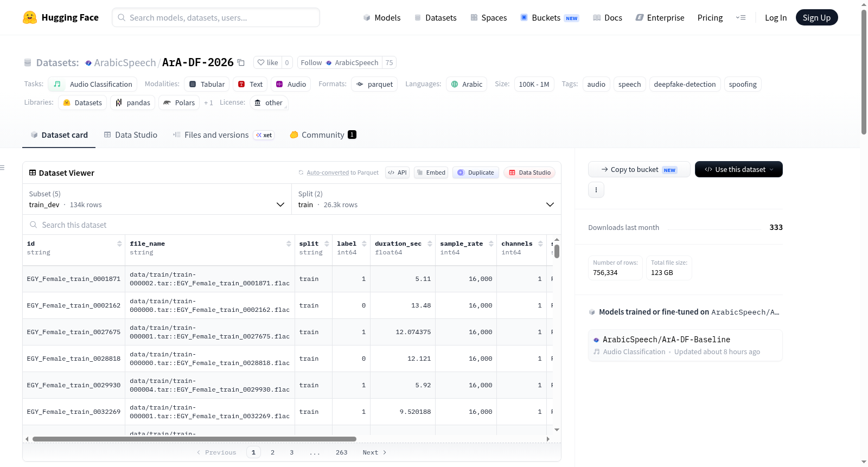Go to page 2 of the table
Image resolution: width=868 pixels, height=467 pixels.
272,452
